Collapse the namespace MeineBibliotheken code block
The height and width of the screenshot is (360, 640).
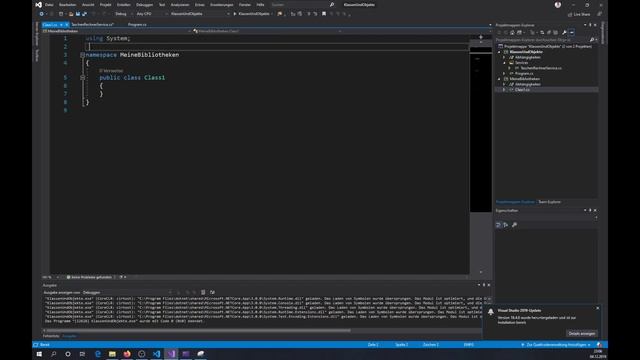[x=82, y=55]
